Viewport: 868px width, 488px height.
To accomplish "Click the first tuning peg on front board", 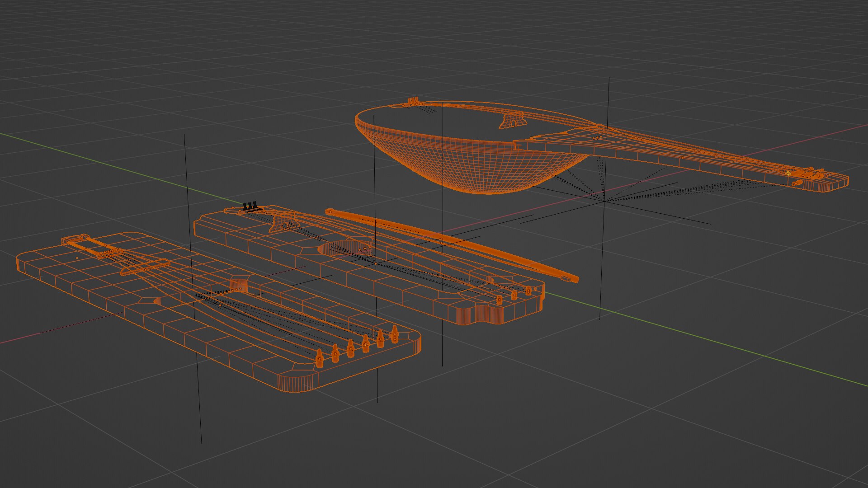I will click(319, 359).
